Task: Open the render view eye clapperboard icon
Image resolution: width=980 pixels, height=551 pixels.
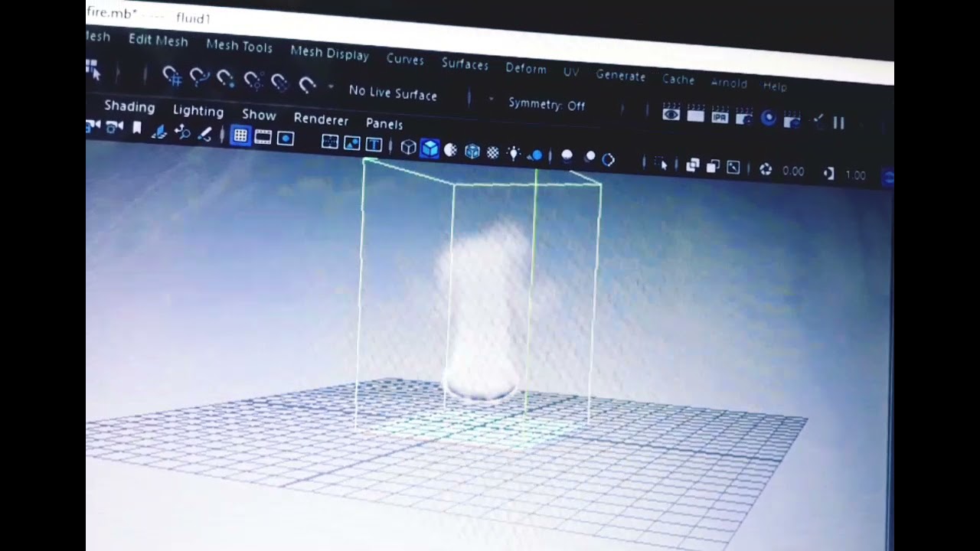Action: pos(671,113)
